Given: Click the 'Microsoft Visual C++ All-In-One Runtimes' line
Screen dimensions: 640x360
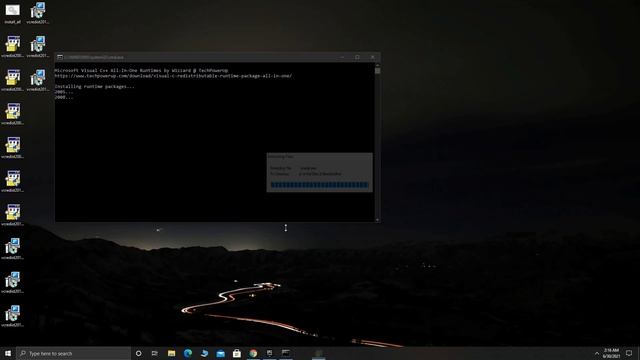Looking at the screenshot, I should coord(141,71).
